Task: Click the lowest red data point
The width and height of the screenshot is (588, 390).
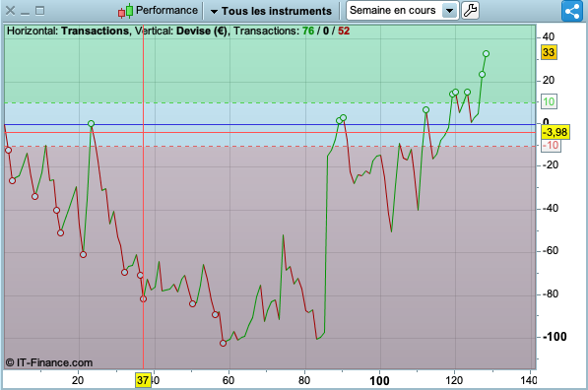Action: pos(224,343)
